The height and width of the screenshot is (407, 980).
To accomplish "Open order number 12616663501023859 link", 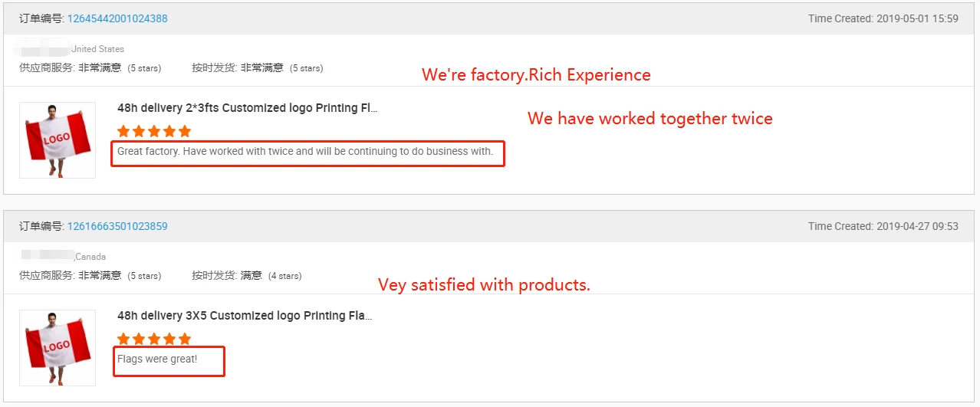I will pos(117,226).
